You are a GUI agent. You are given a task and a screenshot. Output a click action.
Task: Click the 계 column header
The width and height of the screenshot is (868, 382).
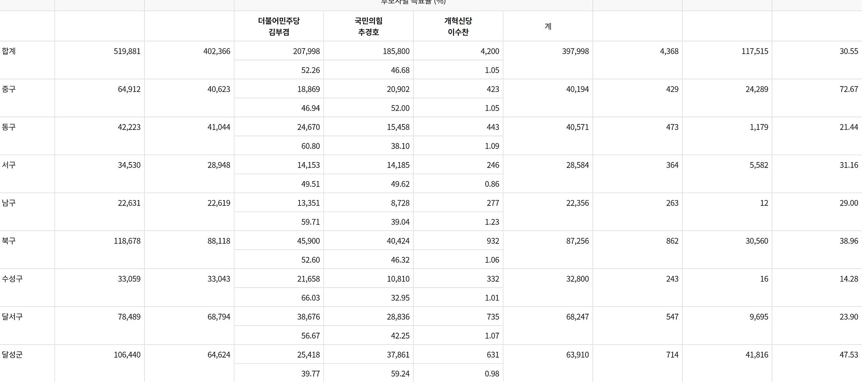(548, 26)
